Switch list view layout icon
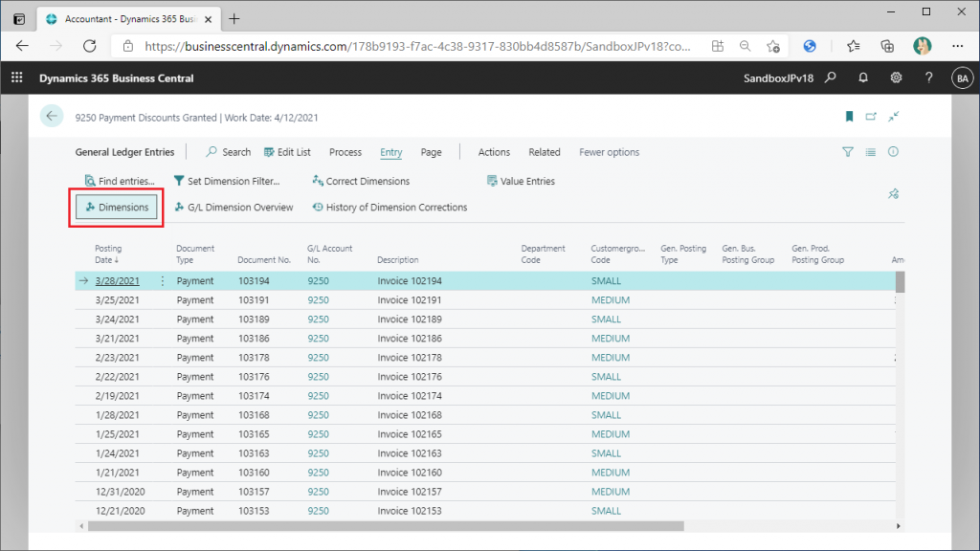This screenshot has height=551, width=980. click(x=870, y=152)
